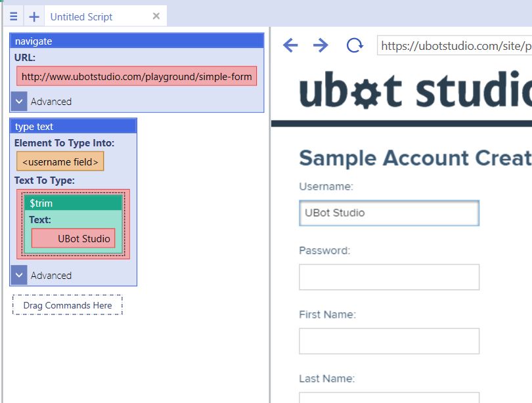This screenshot has height=403, width=532.
Task: Click the Username: label on the webpage
Action: click(326, 186)
